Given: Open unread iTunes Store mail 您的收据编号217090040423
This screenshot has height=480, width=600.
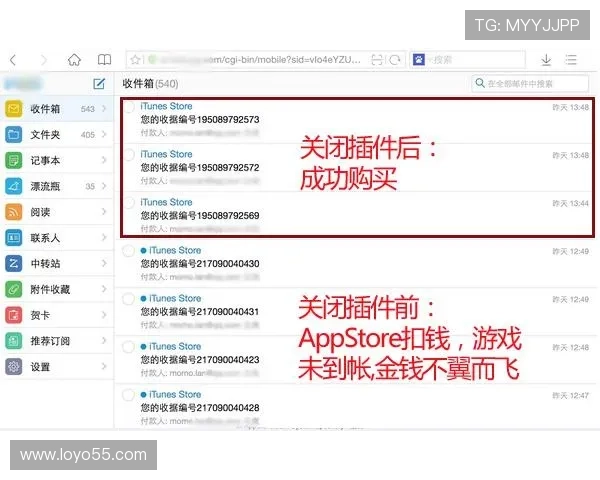Looking at the screenshot, I should (x=356, y=359).
